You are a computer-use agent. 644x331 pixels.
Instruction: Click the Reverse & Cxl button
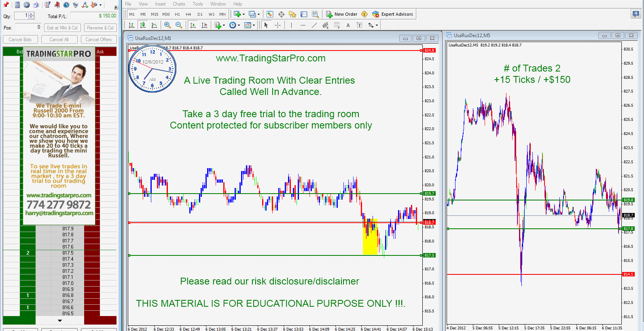pyautogui.click(x=100, y=28)
